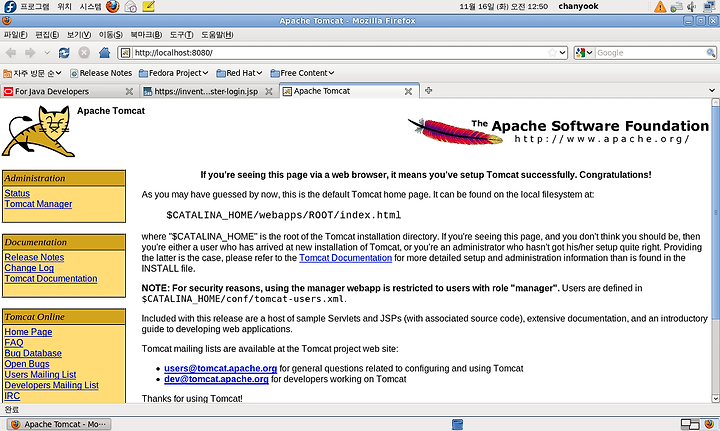Reload the current page
Image resolution: width=720 pixels, height=431 pixels.
click(x=64, y=53)
